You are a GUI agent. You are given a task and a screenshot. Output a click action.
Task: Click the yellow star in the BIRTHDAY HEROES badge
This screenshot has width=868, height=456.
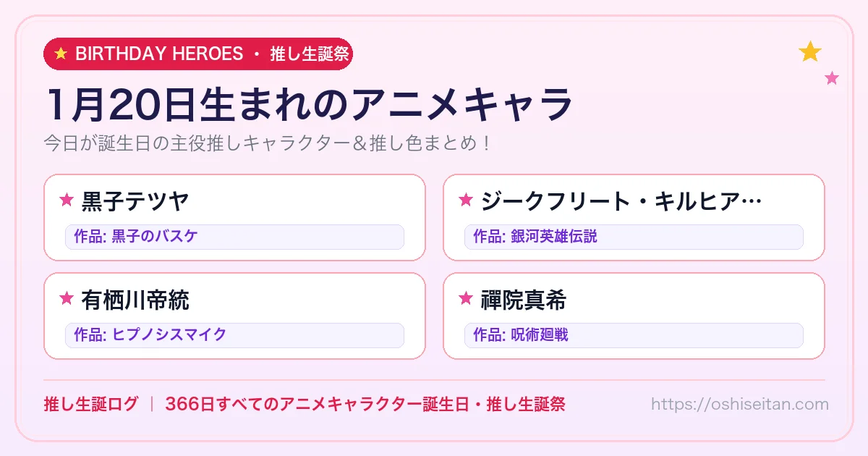point(61,54)
